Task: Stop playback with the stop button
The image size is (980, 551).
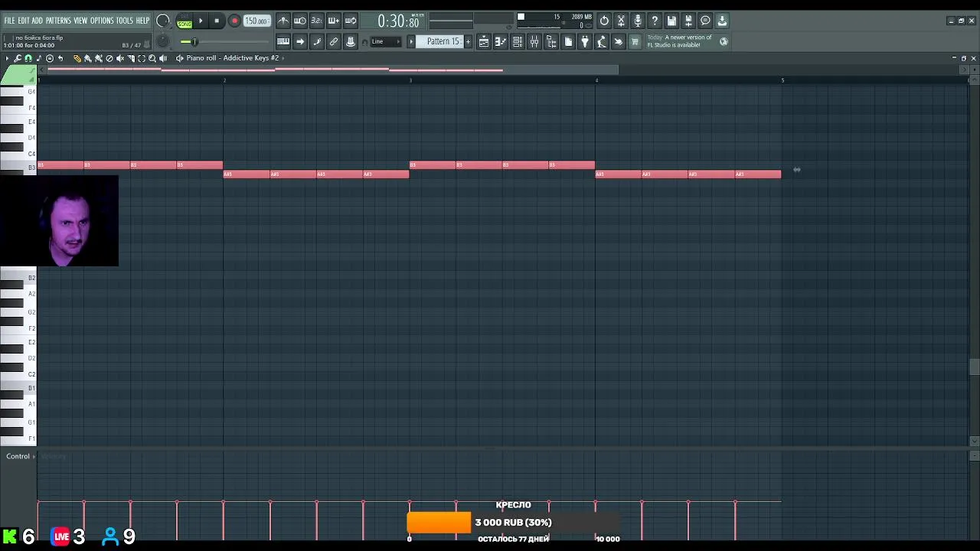Action: point(217,21)
